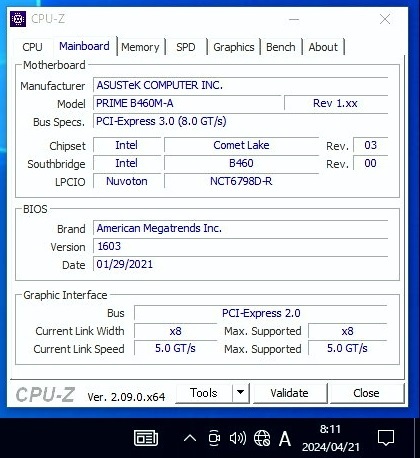Click the Tools button
This screenshot has height=458, width=420.
[x=204, y=393]
